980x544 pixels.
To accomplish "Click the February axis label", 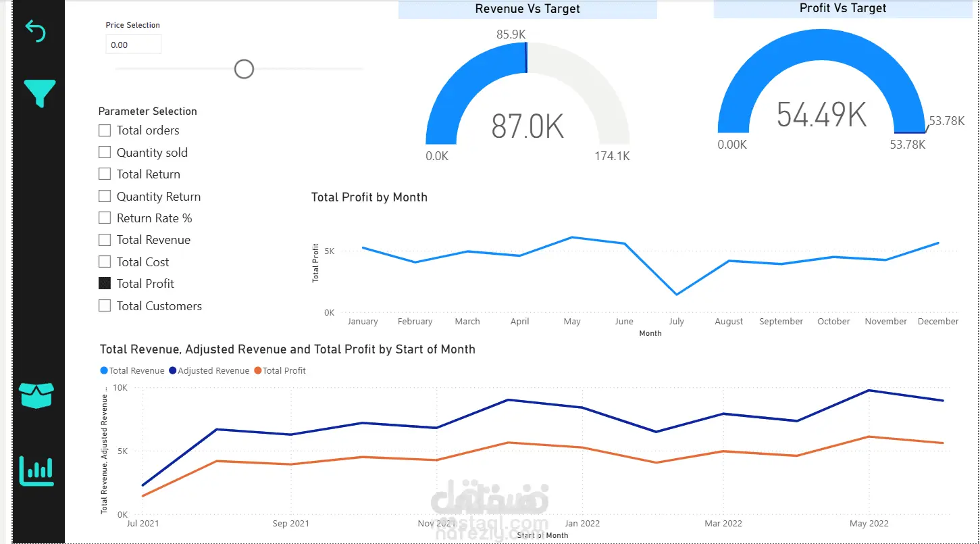I will (415, 322).
